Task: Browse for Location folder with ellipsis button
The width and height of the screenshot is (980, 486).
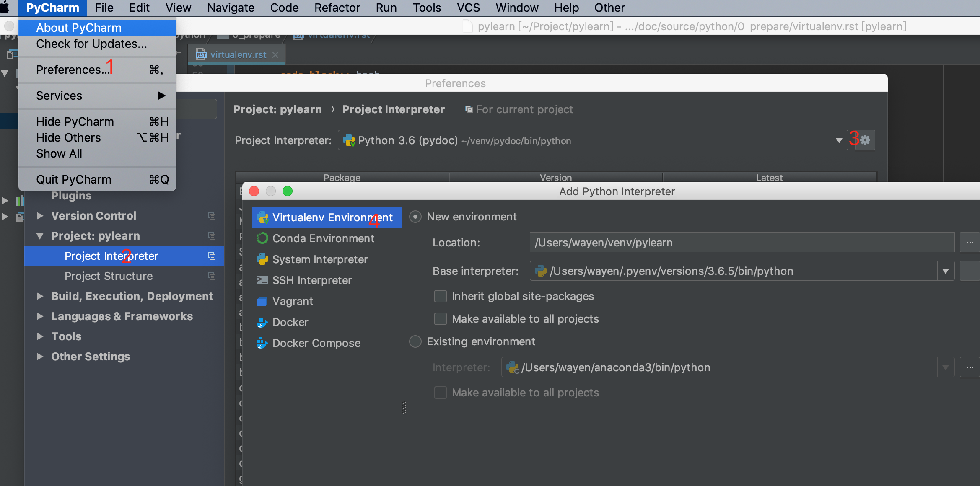Action: [970, 243]
